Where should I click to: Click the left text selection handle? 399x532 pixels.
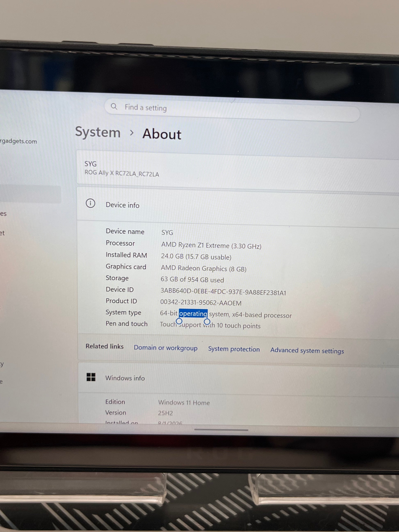[179, 321]
